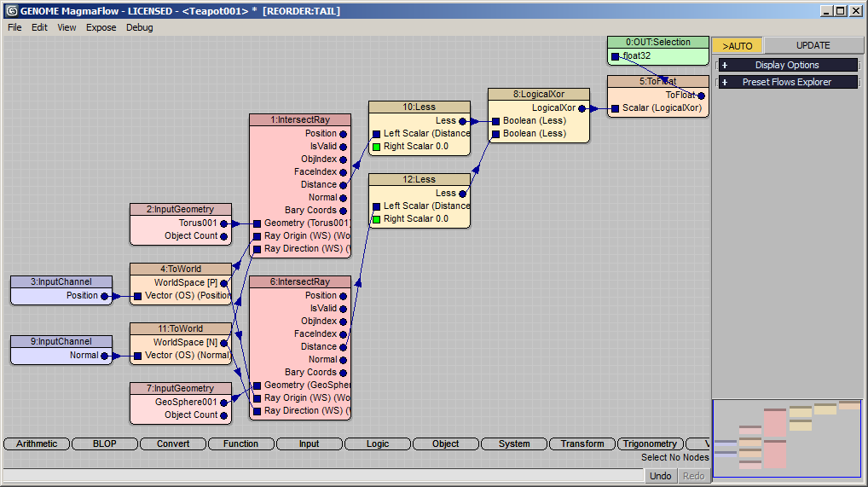Click the Normal output socket on 9:InputChannel

(x=104, y=357)
